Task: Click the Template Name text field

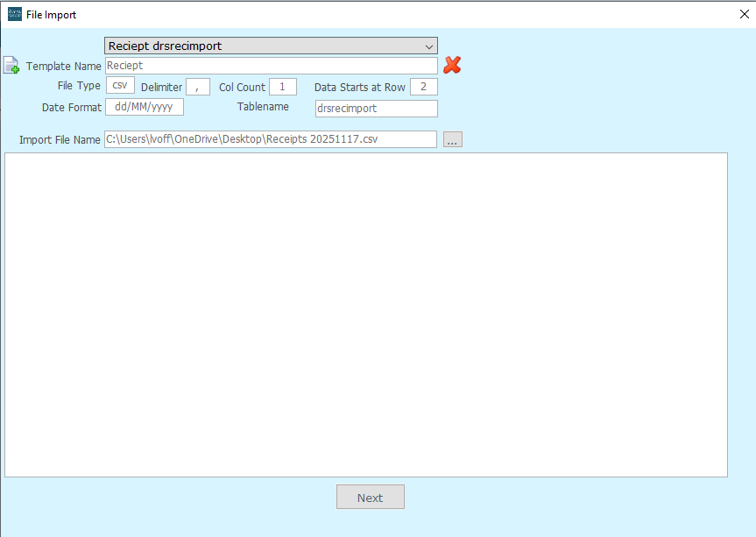Action: coord(271,66)
